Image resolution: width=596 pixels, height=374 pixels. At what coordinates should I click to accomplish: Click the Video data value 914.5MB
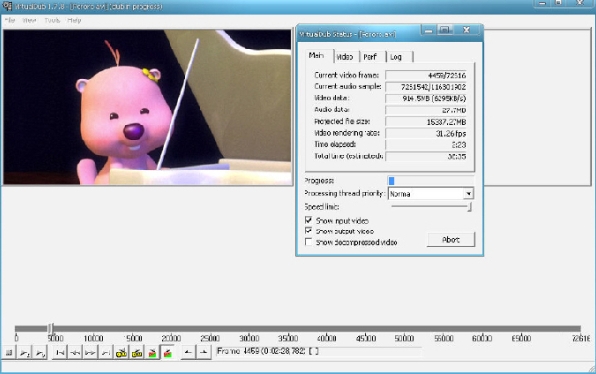coord(426,98)
